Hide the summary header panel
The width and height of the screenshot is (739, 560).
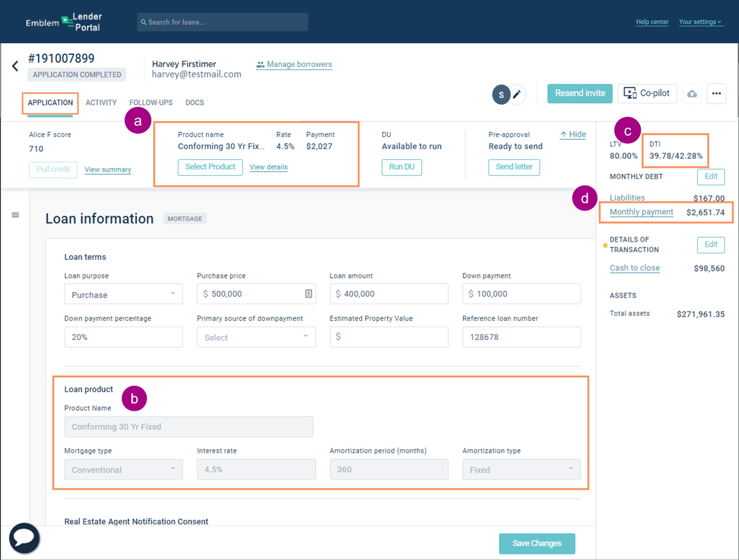click(x=573, y=134)
